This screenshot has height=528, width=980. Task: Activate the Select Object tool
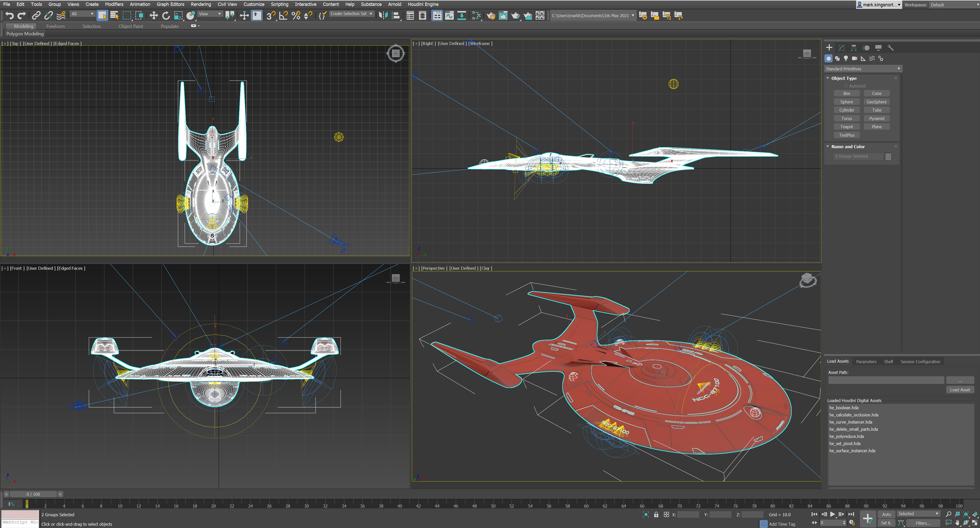[x=102, y=16]
